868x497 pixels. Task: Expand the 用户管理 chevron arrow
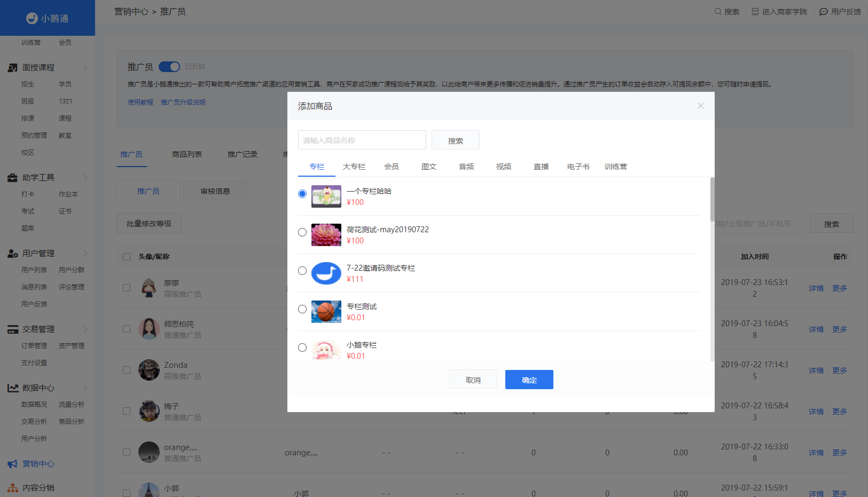coord(85,254)
